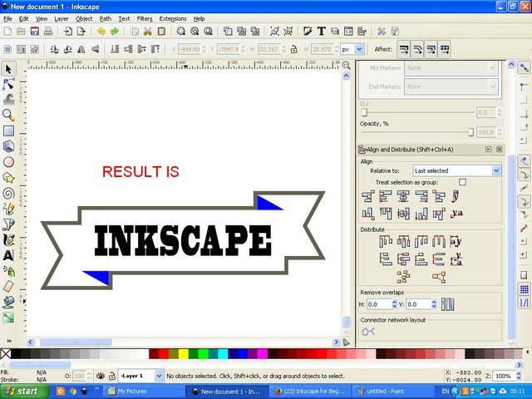Viewport: 532px width, 399px height.
Task: Click the Remove overlaps icon button
Action: [447, 304]
